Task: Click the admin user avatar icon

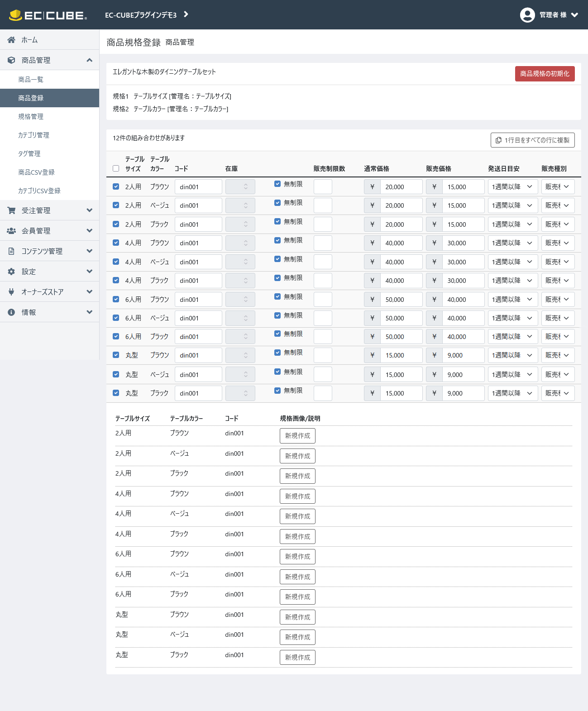Action: click(x=527, y=15)
